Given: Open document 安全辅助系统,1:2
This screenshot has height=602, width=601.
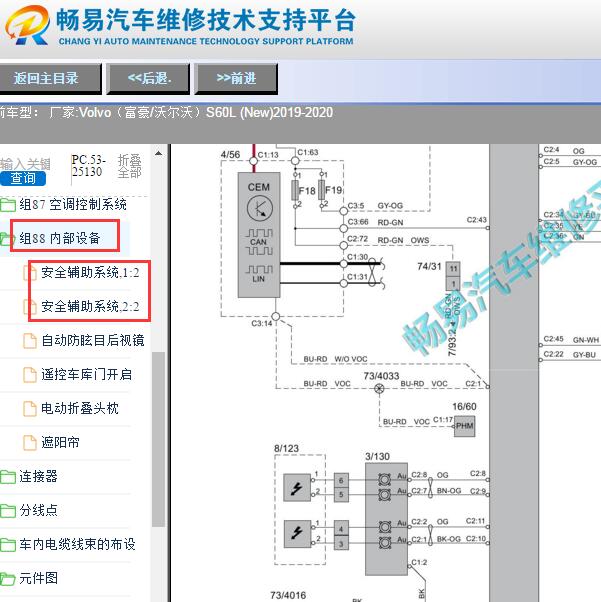Looking at the screenshot, I should tap(90, 272).
